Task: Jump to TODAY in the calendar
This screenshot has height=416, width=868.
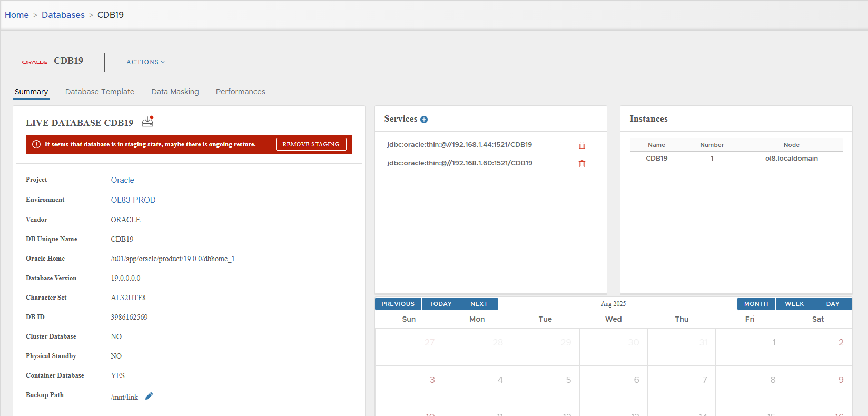Action: click(x=440, y=304)
